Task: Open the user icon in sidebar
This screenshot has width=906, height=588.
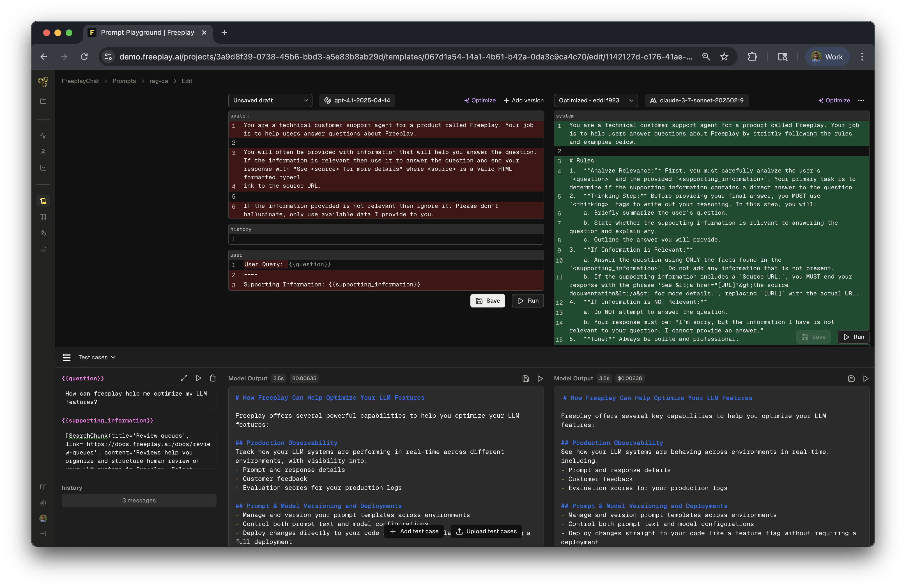Action: (43, 152)
